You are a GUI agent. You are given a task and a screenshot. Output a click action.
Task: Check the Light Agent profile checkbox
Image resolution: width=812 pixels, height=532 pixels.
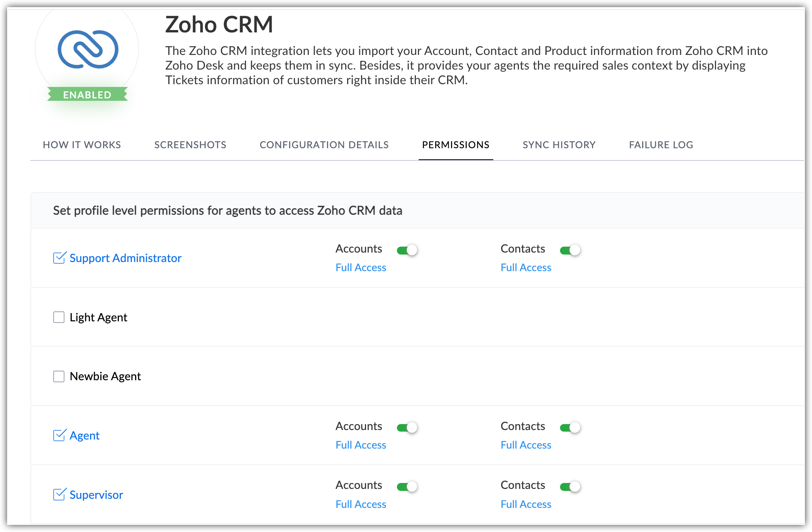click(59, 317)
